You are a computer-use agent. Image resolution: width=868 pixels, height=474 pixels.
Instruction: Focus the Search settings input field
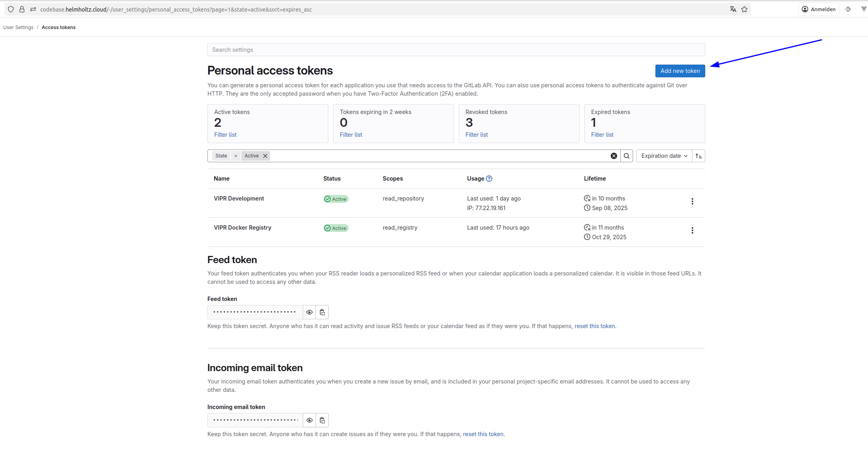point(456,50)
